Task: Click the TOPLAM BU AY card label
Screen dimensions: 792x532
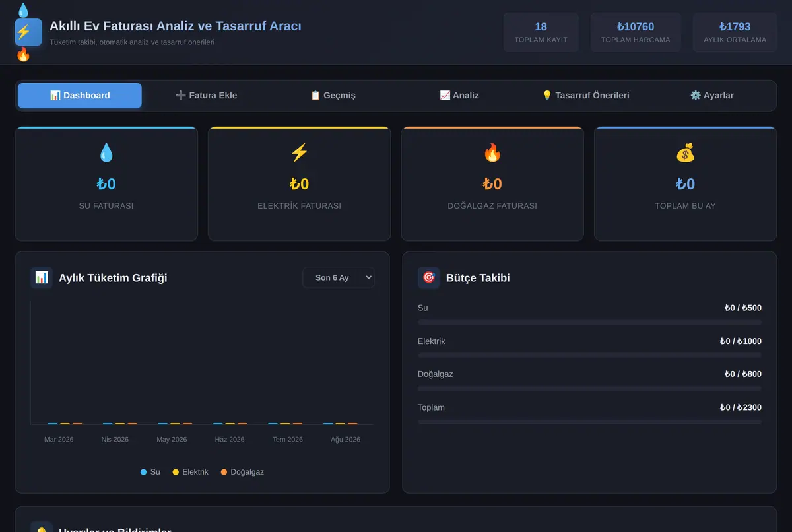Action: coord(685,205)
